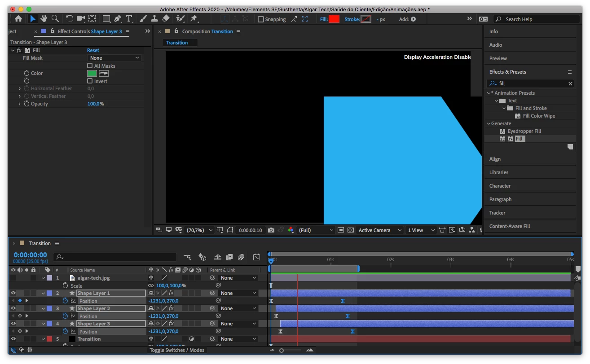The width and height of the screenshot is (590, 364).
Task: Open the 1 View layout dropdown
Action: [421, 230]
